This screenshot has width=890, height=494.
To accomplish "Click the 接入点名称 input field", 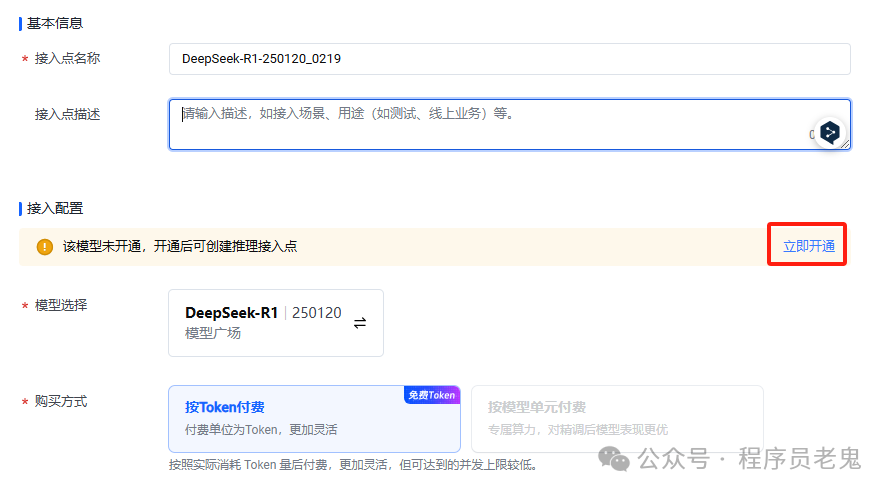I will (x=509, y=59).
